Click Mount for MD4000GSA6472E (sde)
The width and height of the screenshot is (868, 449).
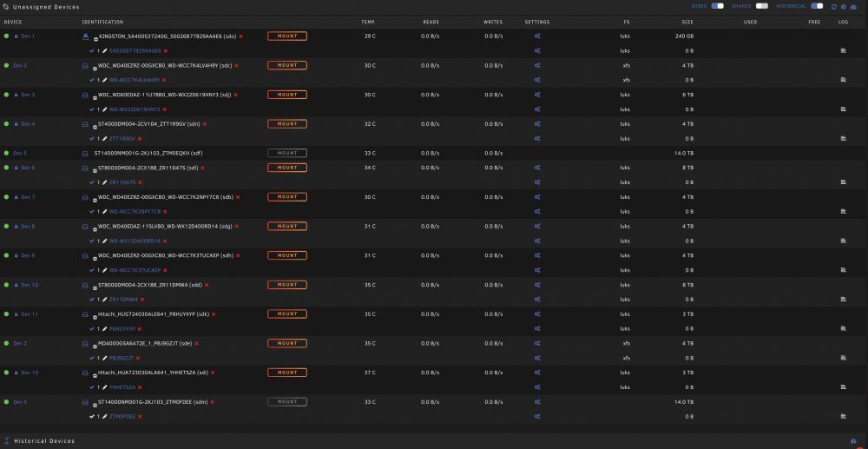tap(287, 343)
